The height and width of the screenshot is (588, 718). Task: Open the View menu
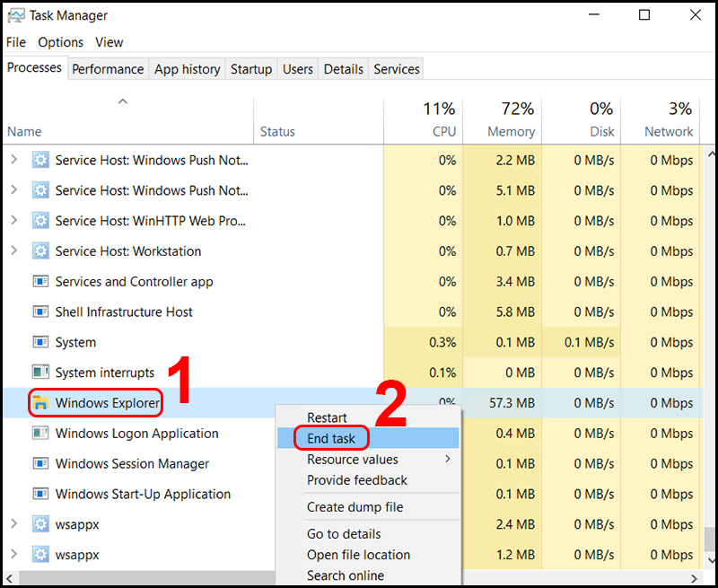click(109, 42)
